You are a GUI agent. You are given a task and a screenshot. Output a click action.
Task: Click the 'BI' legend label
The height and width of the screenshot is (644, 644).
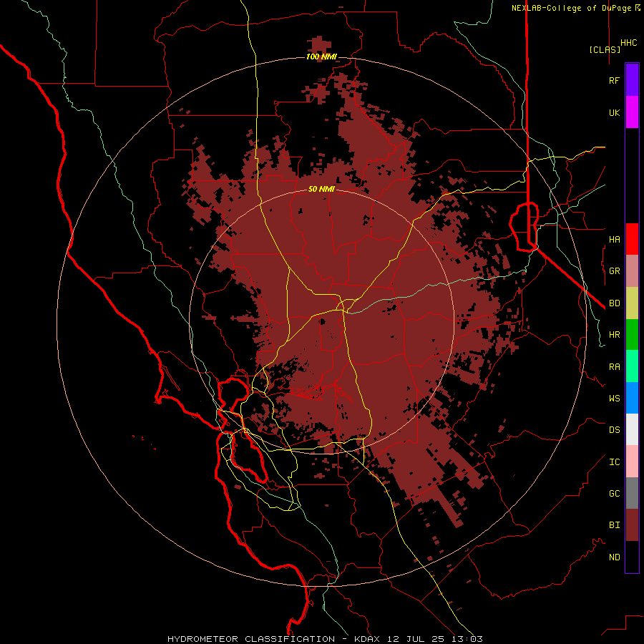tap(614, 525)
